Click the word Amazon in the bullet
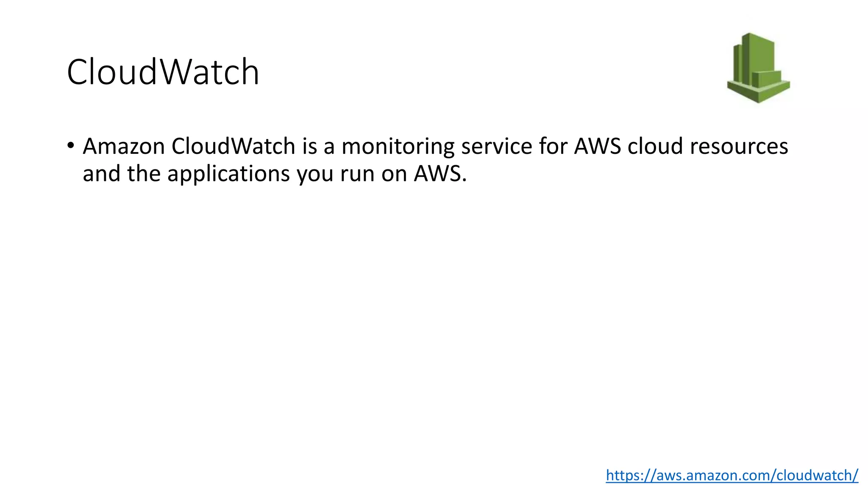Viewport: 868px width, 488px height. coord(124,147)
